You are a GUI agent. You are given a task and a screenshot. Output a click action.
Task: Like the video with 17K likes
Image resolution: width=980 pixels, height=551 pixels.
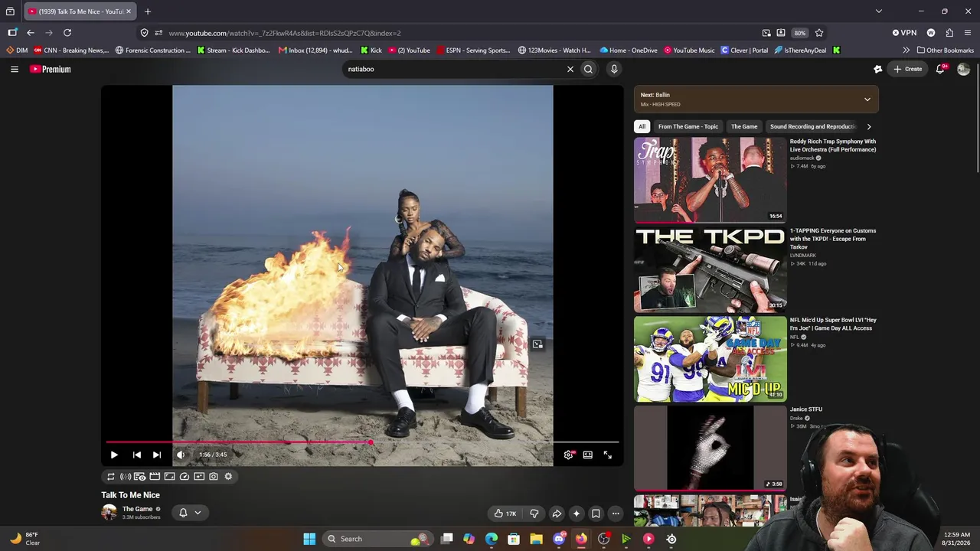point(505,514)
